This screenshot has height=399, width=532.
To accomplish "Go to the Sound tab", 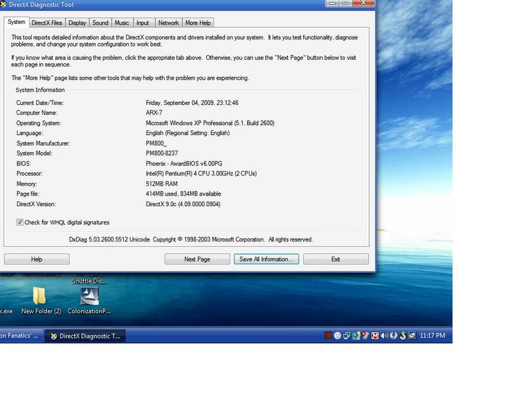I will click(x=100, y=23).
